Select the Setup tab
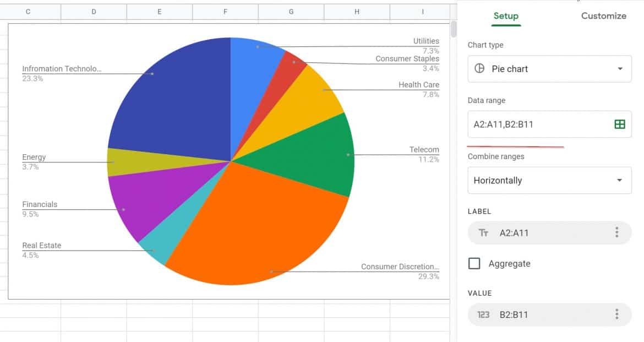Image resolution: width=644 pixels, height=342 pixels. point(506,16)
